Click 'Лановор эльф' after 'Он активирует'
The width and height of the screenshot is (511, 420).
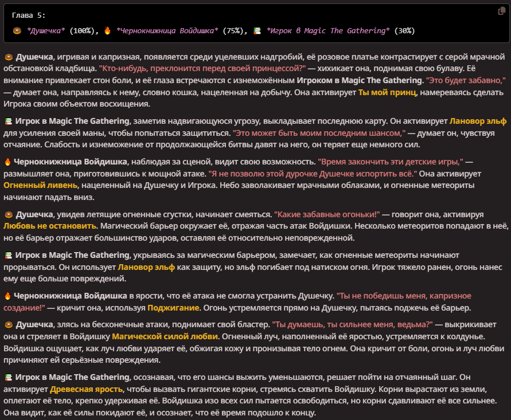tap(478, 121)
